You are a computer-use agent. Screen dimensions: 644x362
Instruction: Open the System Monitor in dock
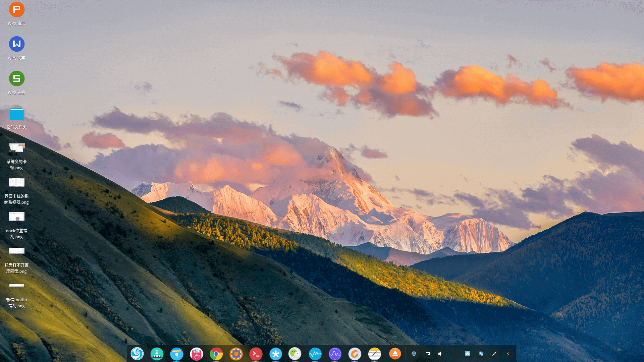(315, 354)
